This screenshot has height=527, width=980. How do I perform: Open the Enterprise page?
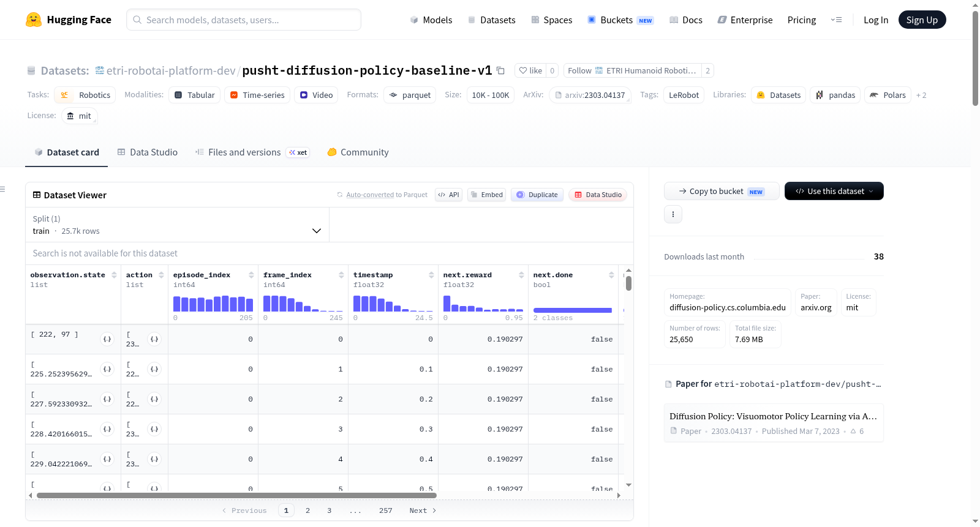745,20
